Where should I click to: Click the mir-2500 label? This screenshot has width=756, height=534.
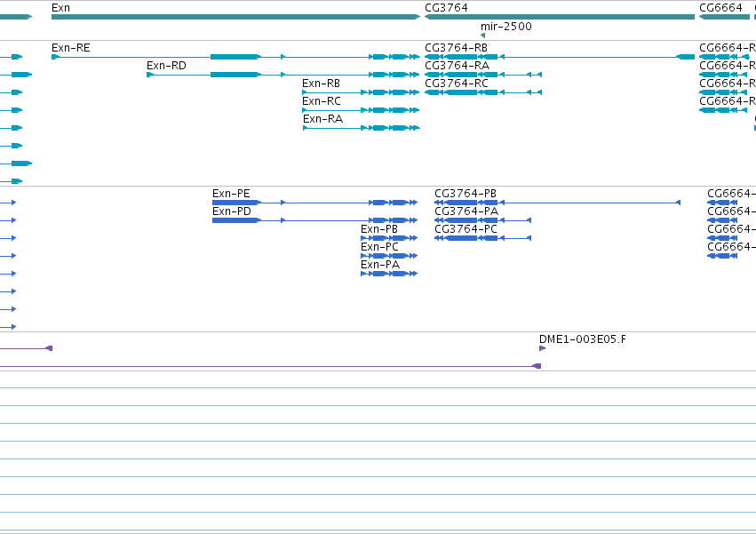[x=506, y=27]
